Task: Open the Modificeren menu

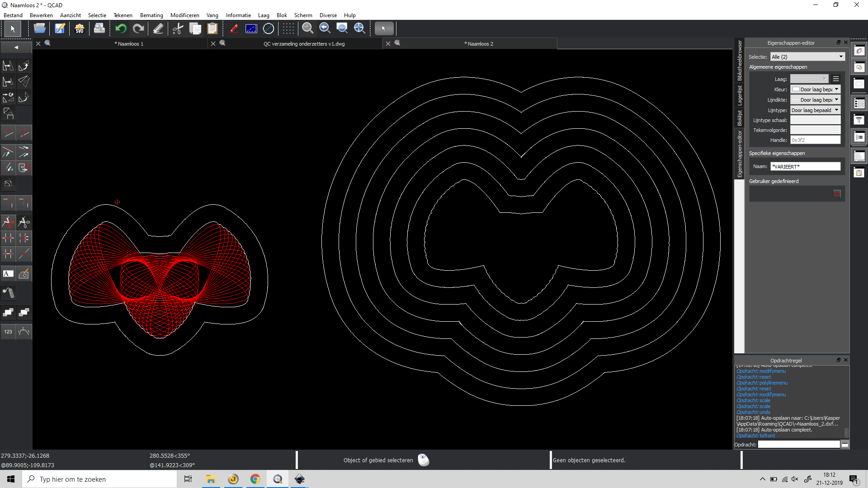Action: 184,15
